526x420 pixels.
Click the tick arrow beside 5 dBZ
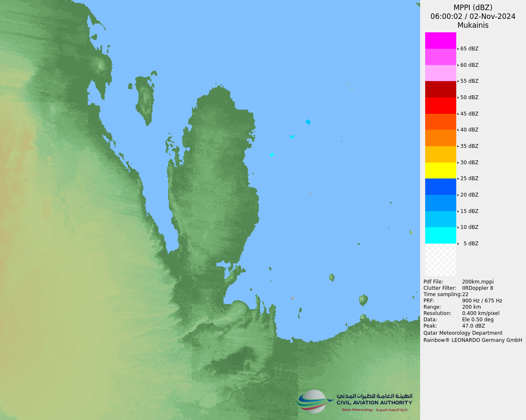click(458, 244)
